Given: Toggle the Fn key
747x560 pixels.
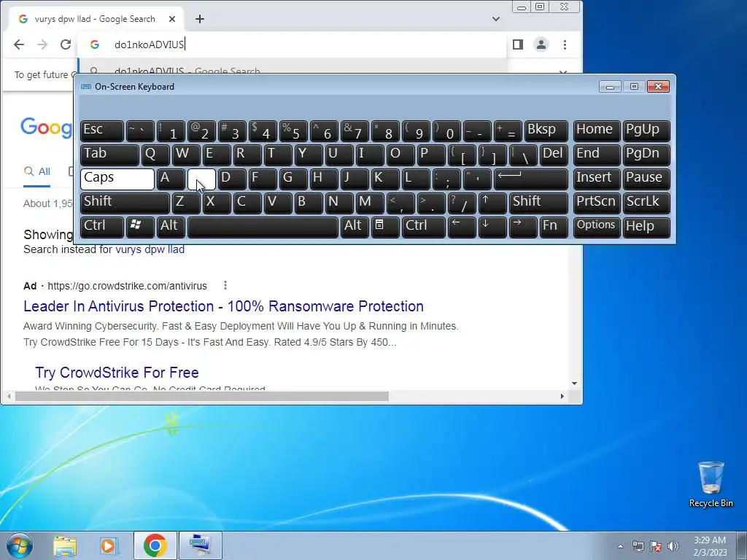Looking at the screenshot, I should click(554, 227).
